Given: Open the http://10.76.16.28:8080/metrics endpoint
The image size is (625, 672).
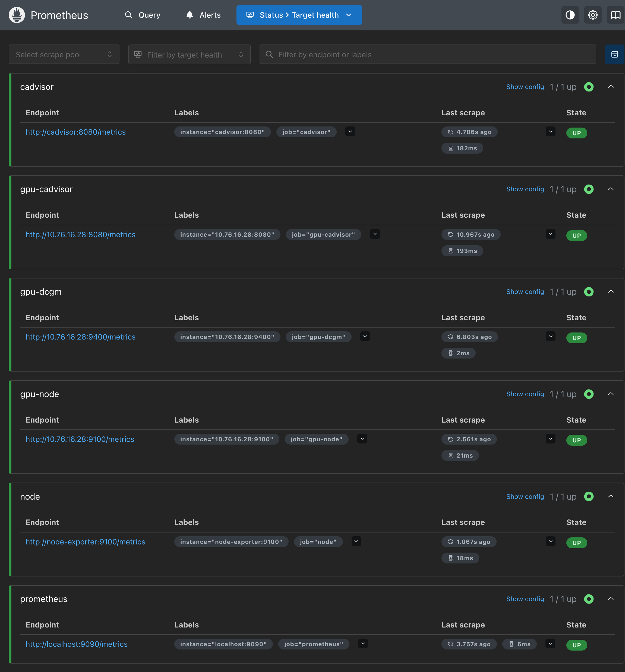Looking at the screenshot, I should click(x=80, y=234).
